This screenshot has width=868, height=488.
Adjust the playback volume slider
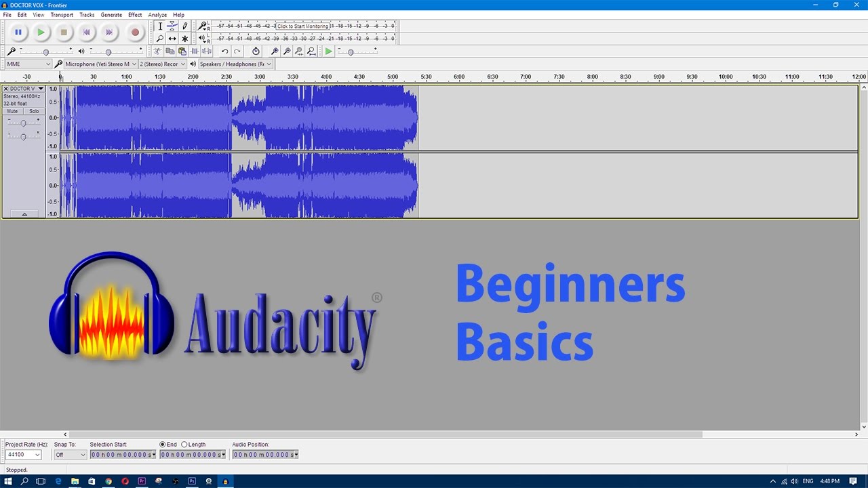pos(108,52)
